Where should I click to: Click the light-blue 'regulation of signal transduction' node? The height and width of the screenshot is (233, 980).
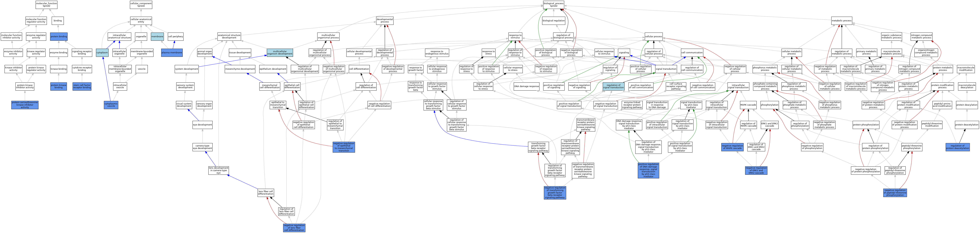coord(613,86)
